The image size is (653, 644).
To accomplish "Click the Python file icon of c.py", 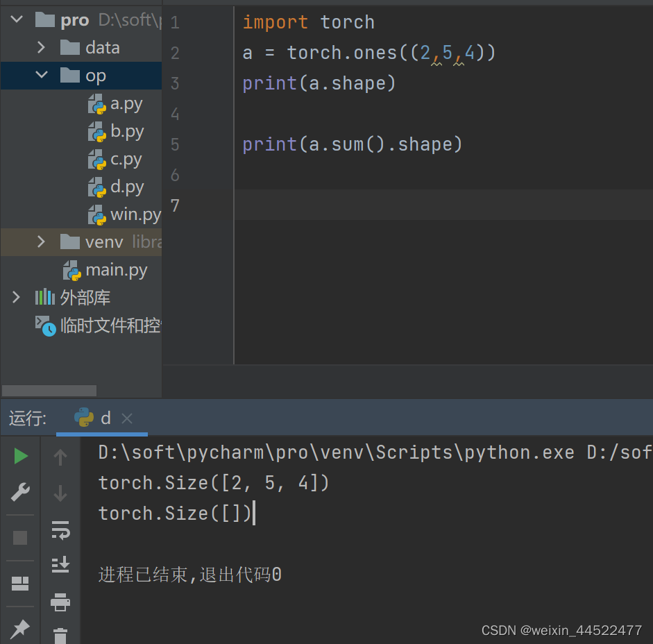I will pyautogui.click(x=97, y=159).
